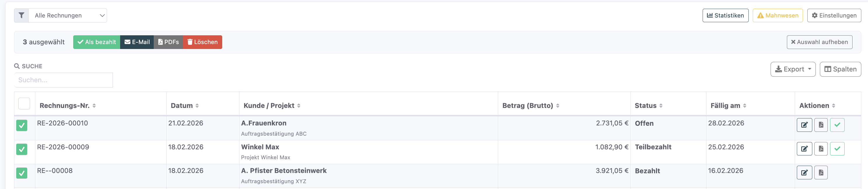Click edit icon for invoice RE-2026-00009

(x=804, y=148)
